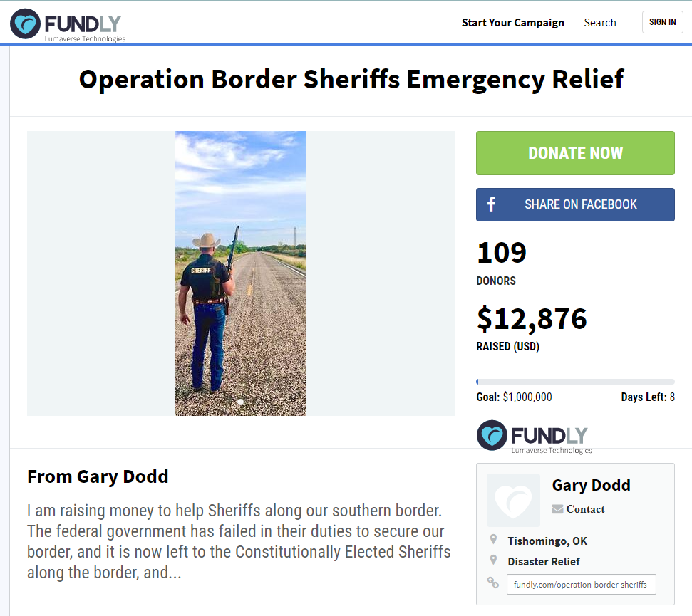Open Start Your Campaign
This screenshot has height=616, width=692.
[x=513, y=23]
